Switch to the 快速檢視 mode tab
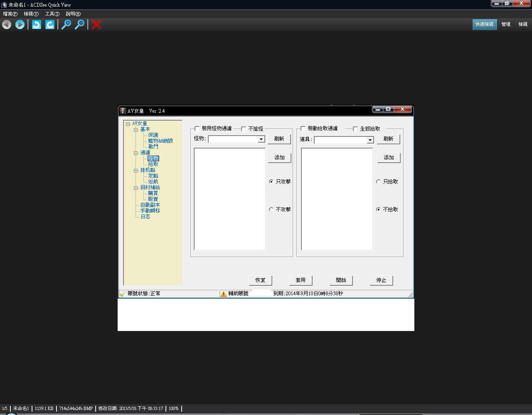This screenshot has width=532, height=415. (x=485, y=24)
